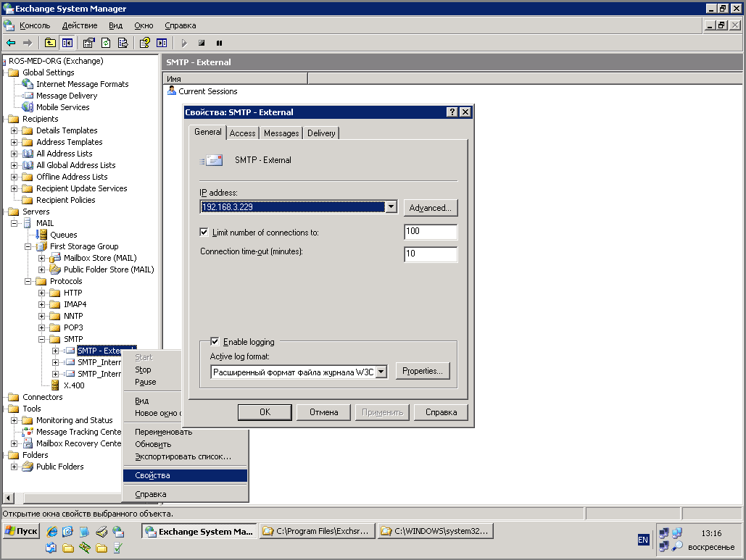This screenshot has width=746, height=560.
Task: Open the Консоль menu
Action: point(35,25)
